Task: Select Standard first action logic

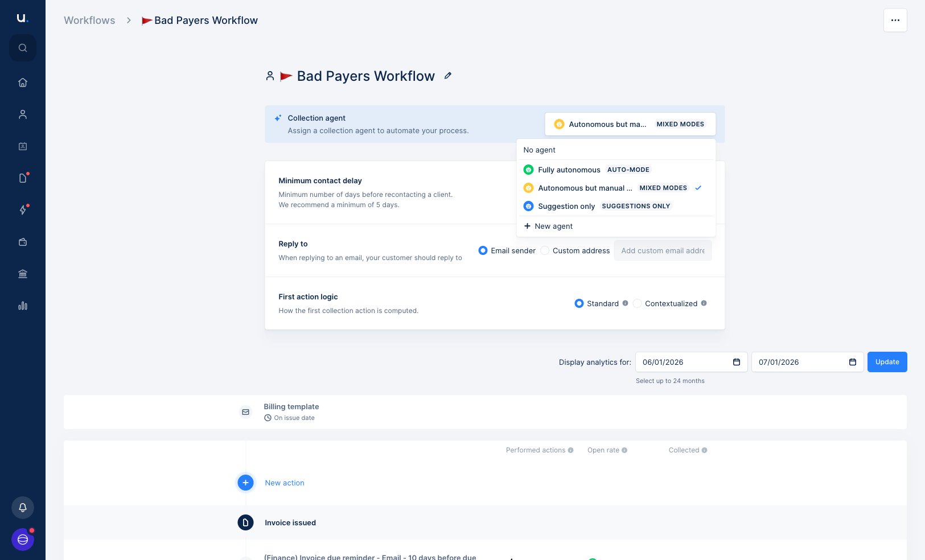Action: (579, 303)
